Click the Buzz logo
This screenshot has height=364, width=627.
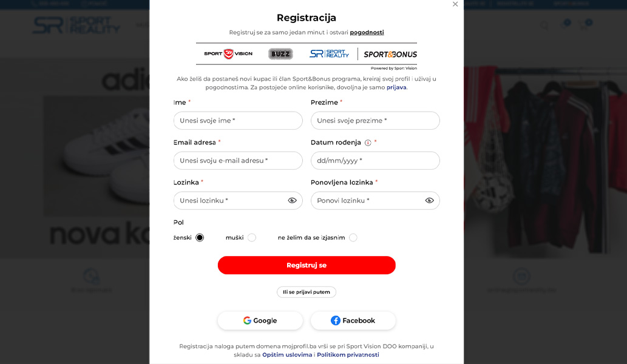click(x=280, y=53)
